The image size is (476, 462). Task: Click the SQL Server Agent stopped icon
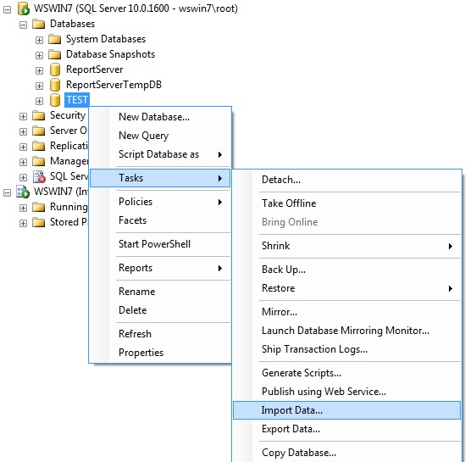pos(39,176)
